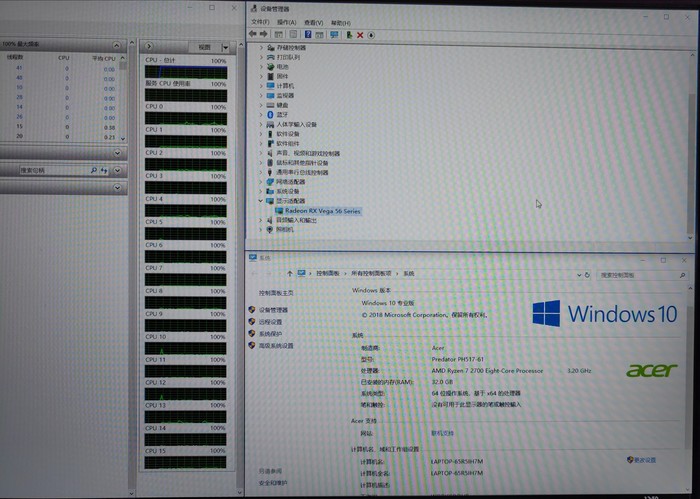Open the address bar history dropdown arrow
The width and height of the screenshot is (700, 499).
(x=579, y=275)
